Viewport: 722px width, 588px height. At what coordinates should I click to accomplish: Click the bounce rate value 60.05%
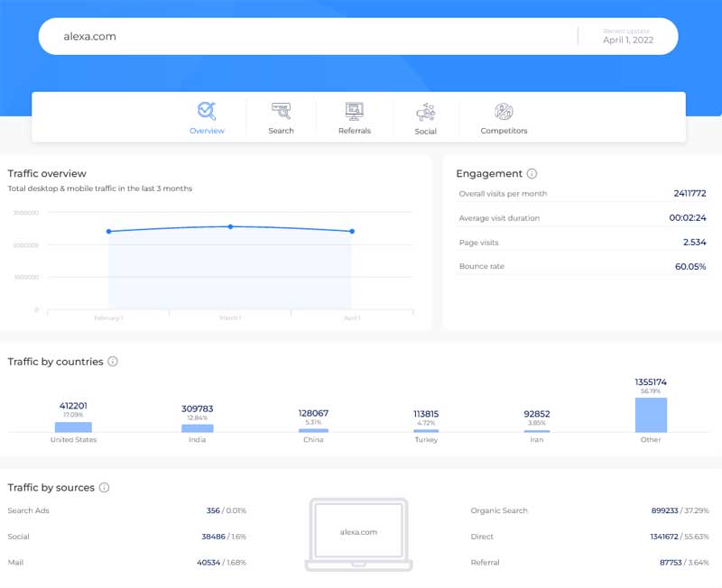[690, 266]
